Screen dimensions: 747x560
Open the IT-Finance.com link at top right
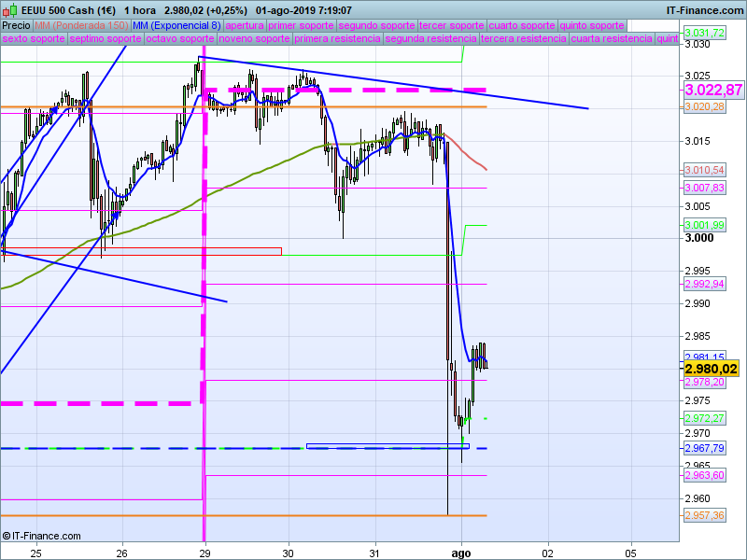(704, 10)
